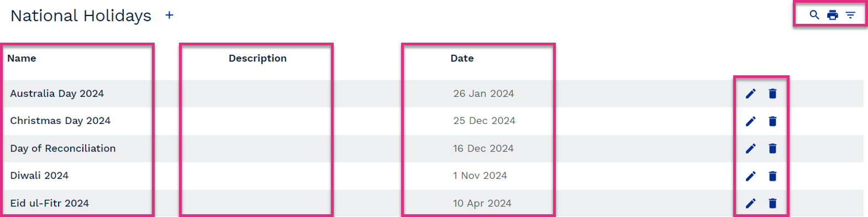Delete the Day of Reconciliation entry

[x=773, y=148]
